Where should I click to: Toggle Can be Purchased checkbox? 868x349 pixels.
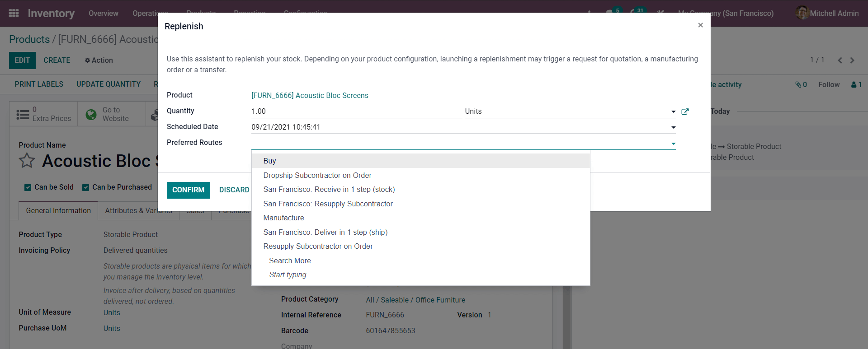point(85,187)
